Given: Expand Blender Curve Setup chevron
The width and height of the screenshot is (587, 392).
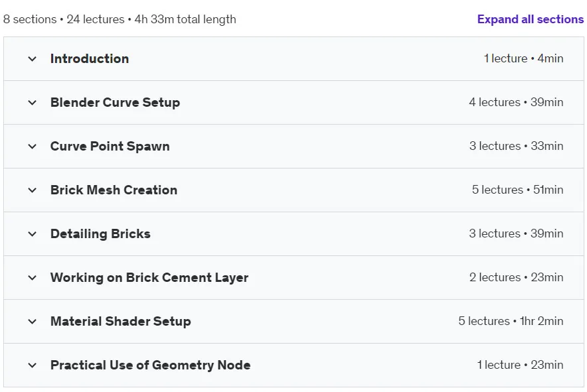Looking at the screenshot, I should [x=32, y=103].
